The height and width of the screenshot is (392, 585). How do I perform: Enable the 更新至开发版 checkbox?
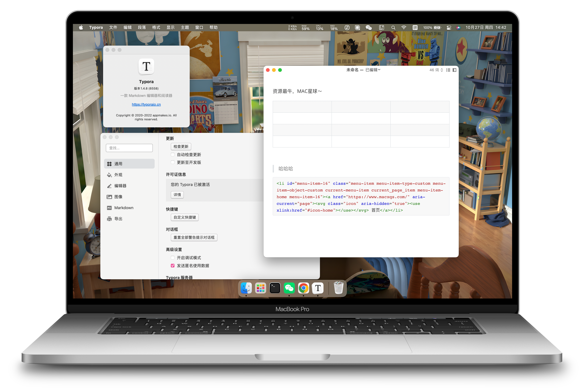[173, 162]
